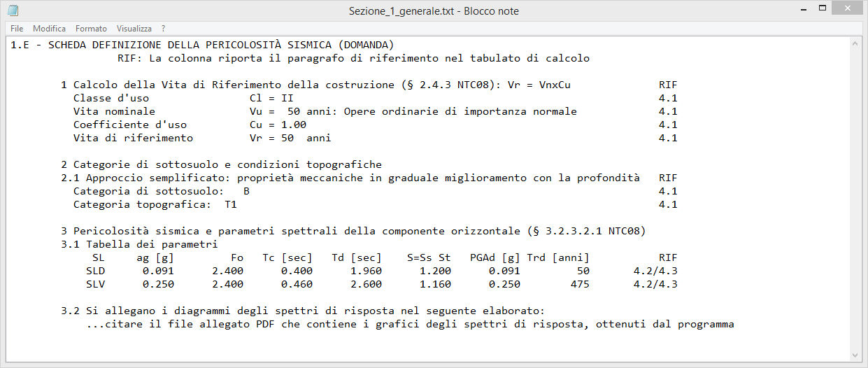
Task: Open the Modifica menu
Action: (49, 29)
